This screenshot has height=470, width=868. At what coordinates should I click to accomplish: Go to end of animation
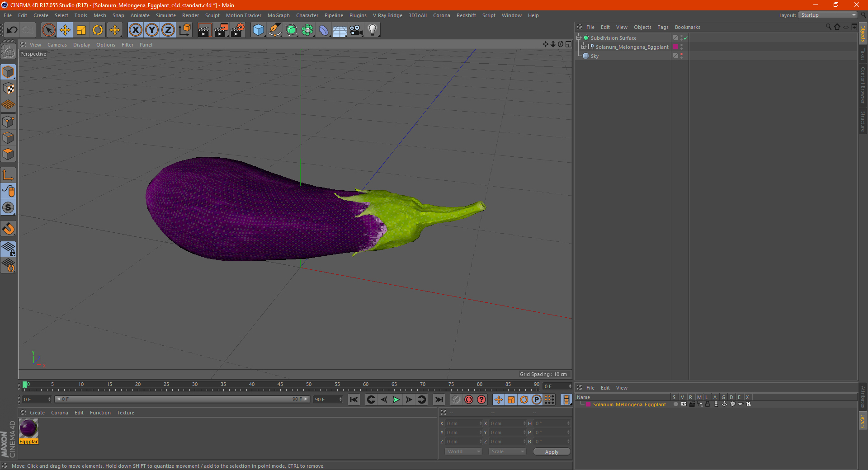click(x=439, y=399)
